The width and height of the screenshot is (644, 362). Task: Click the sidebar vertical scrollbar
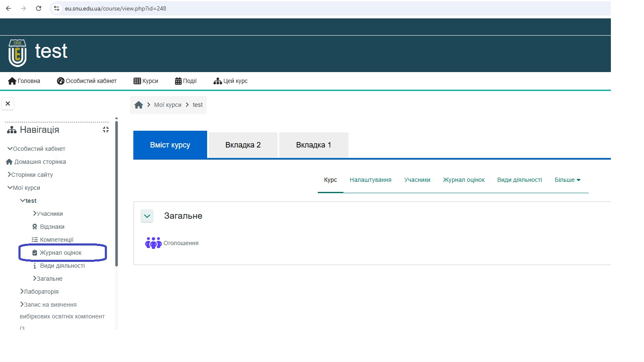click(117, 193)
